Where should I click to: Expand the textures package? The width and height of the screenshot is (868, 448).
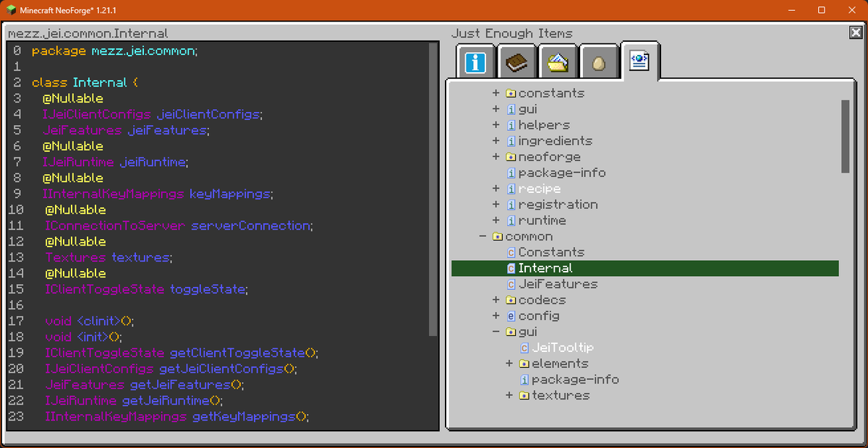coord(509,395)
